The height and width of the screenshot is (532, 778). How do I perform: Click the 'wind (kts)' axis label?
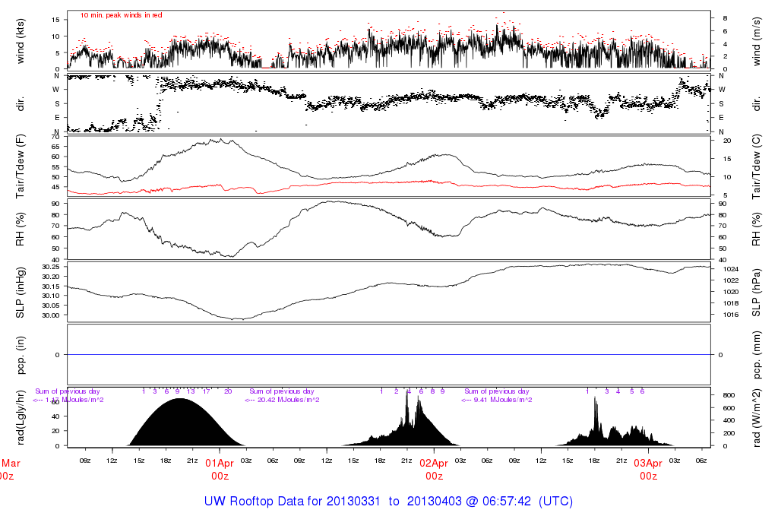[x=21, y=42]
